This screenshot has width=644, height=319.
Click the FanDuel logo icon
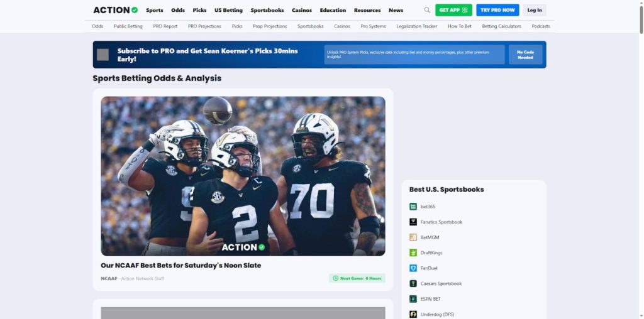point(413,268)
